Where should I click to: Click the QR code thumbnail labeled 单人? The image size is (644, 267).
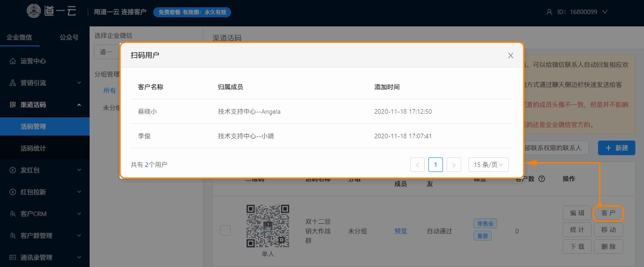coord(268,225)
